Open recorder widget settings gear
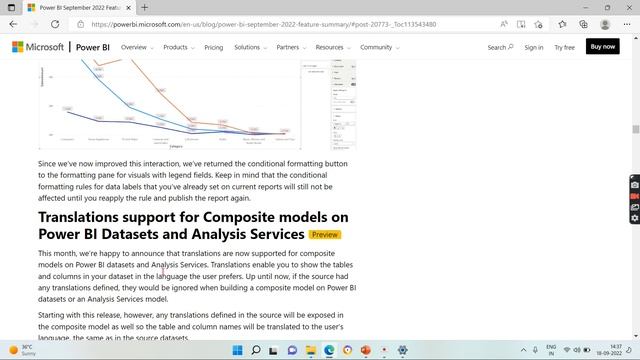This screenshot has height=360, width=640. point(635,218)
